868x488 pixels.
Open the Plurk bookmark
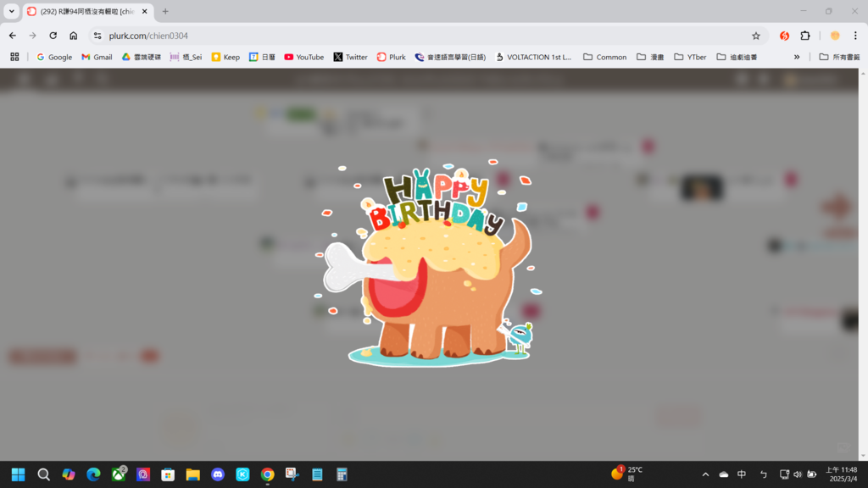pyautogui.click(x=392, y=57)
